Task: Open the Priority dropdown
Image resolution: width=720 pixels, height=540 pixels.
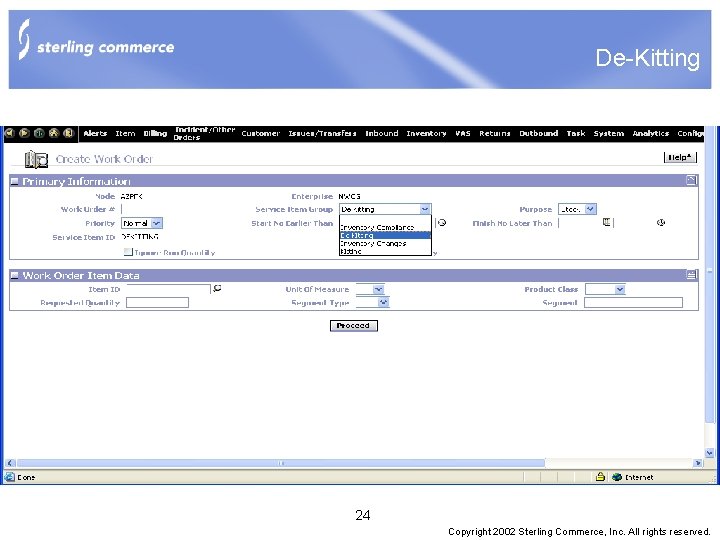Action: point(157,223)
